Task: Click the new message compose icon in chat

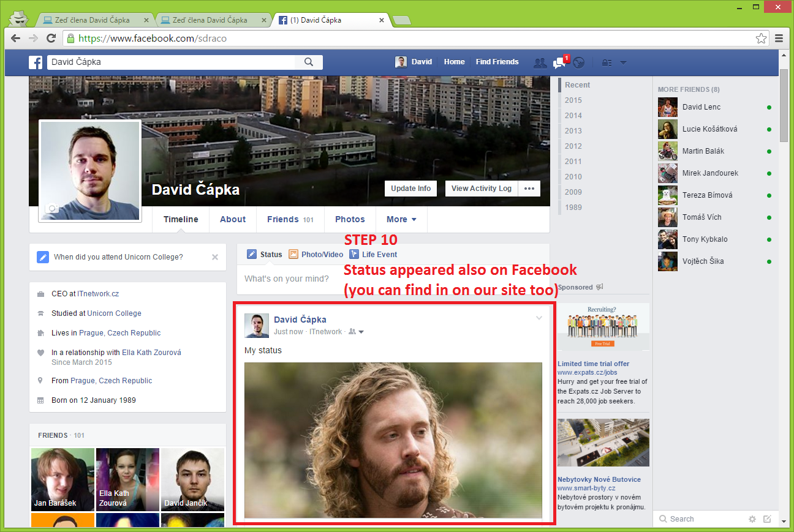Action: click(x=767, y=519)
